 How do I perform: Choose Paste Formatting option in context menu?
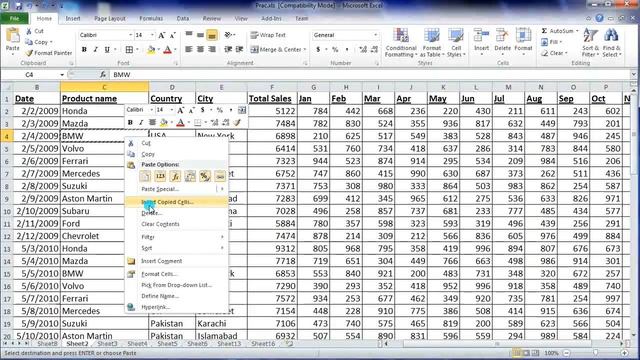205,176
